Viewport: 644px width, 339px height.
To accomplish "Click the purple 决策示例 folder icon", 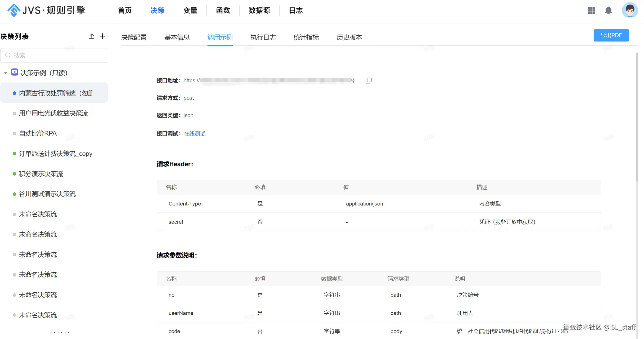I will click(15, 73).
